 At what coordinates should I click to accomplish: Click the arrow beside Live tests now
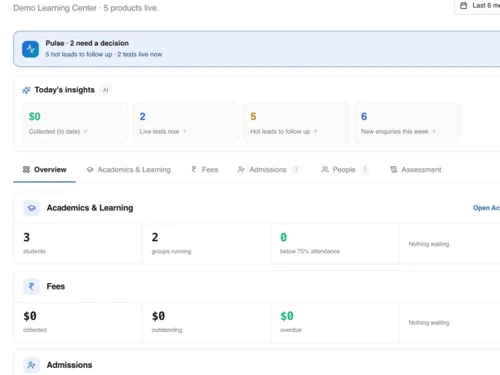point(184,131)
